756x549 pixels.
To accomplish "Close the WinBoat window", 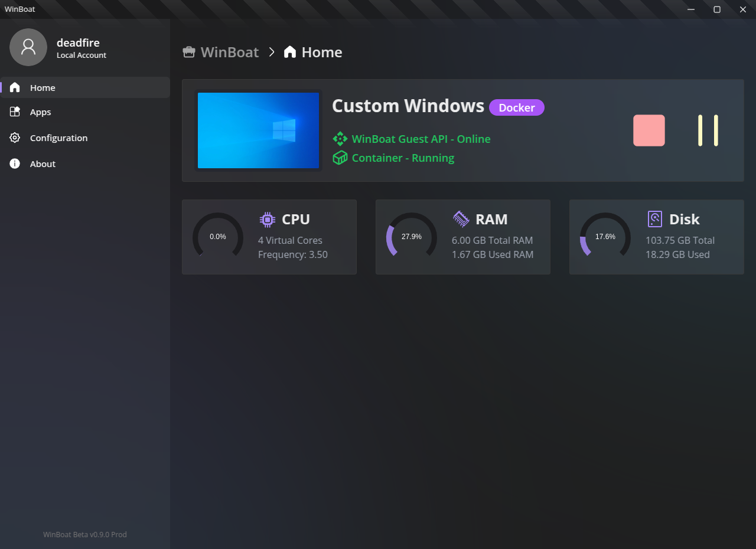I will coord(743,9).
